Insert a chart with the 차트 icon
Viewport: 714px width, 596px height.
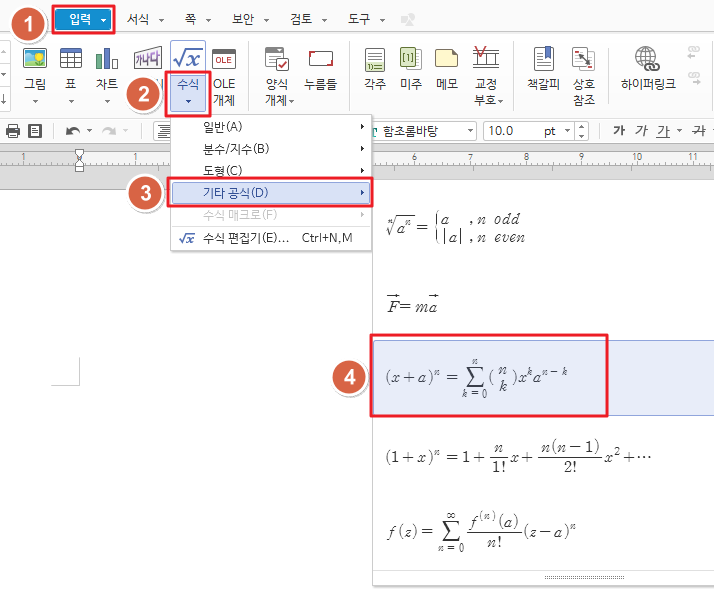point(107,59)
